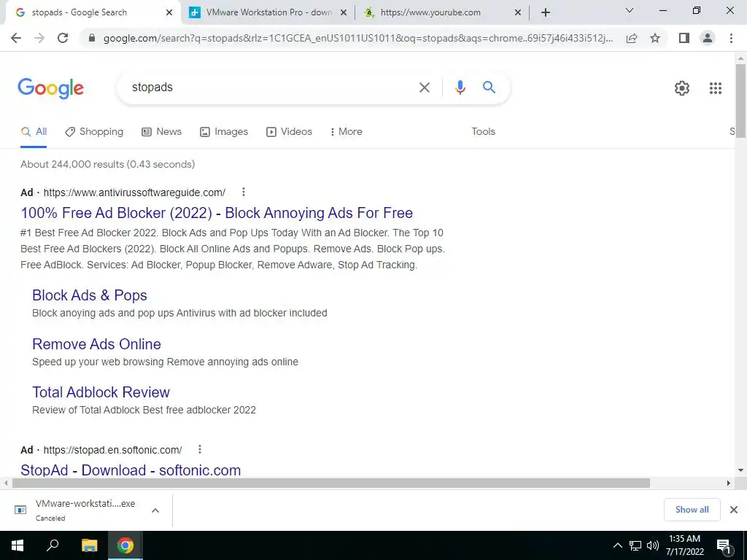
Task: Click the horizontal scrollbar thumb
Action: pyautogui.click(x=331, y=483)
